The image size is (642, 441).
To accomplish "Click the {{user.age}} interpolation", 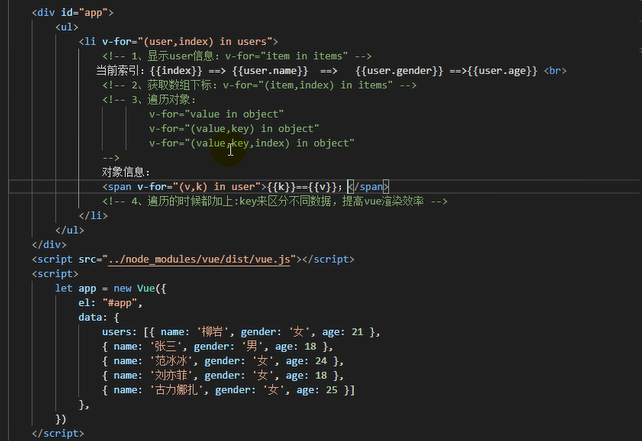I will 502,71.
